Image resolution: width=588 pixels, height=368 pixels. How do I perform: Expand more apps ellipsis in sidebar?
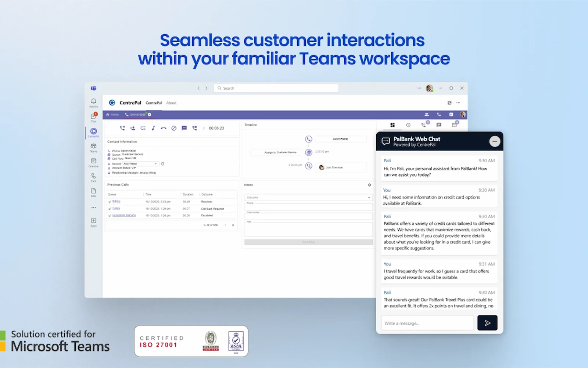(94, 208)
